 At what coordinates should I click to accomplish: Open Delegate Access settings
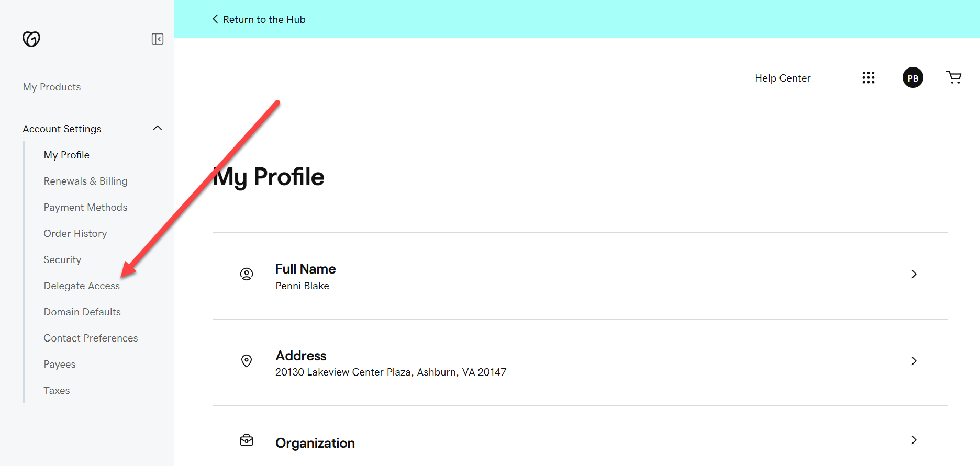82,286
